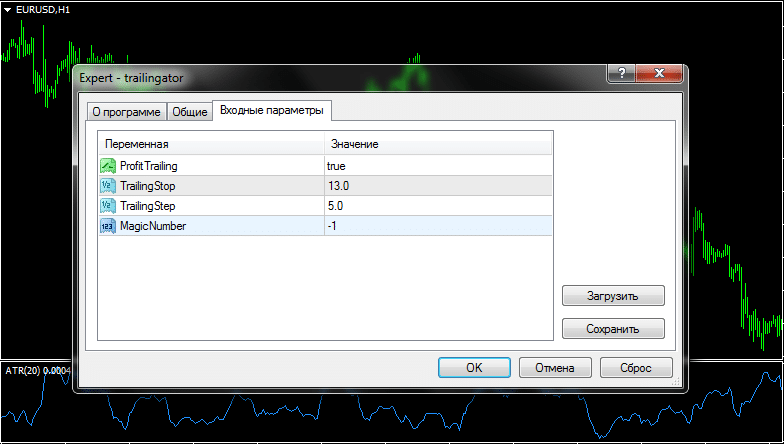
Task: Save parameters with the Сохранить button
Action: (613, 328)
